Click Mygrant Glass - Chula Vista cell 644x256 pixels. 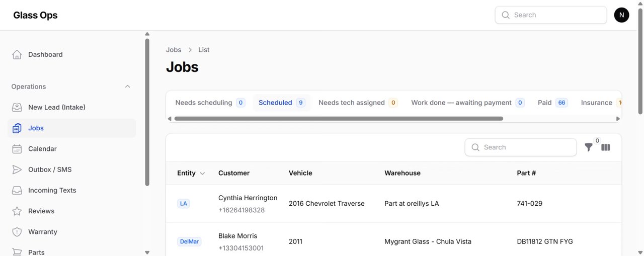tap(428, 241)
